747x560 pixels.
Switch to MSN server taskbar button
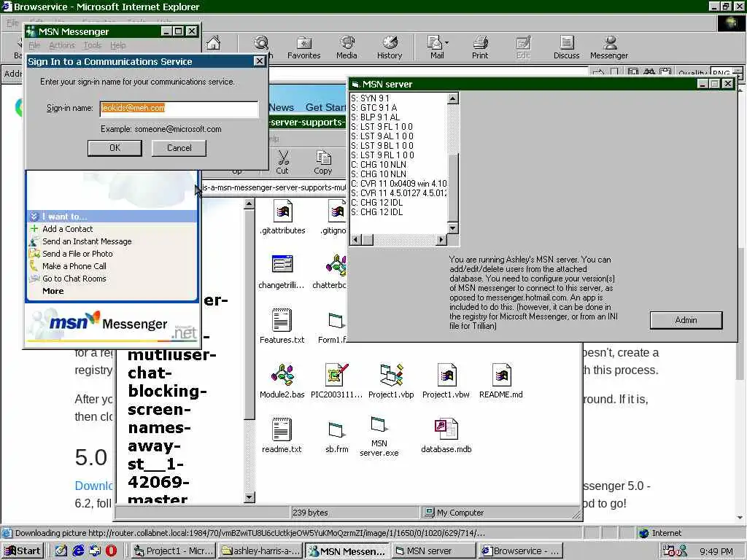coord(433,551)
